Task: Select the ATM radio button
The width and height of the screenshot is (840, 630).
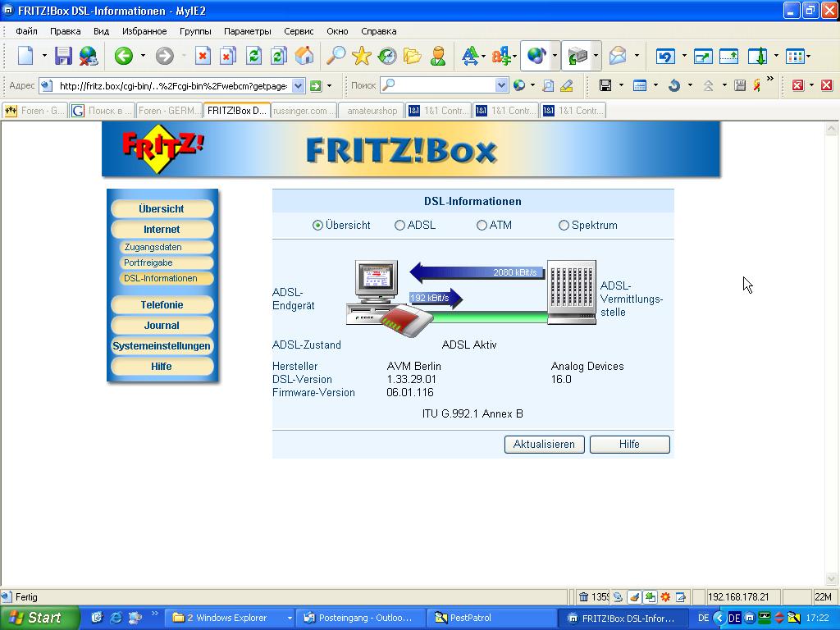Action: pyautogui.click(x=482, y=226)
